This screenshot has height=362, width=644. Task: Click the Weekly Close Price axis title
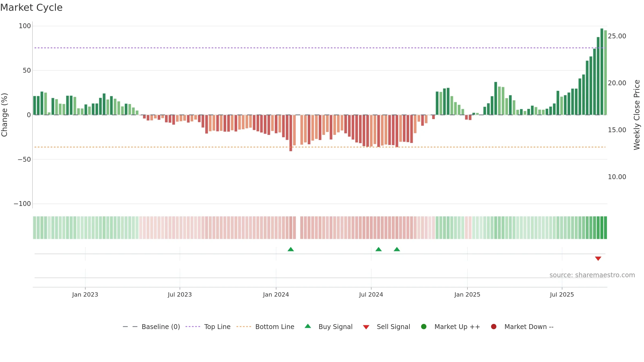click(x=637, y=115)
